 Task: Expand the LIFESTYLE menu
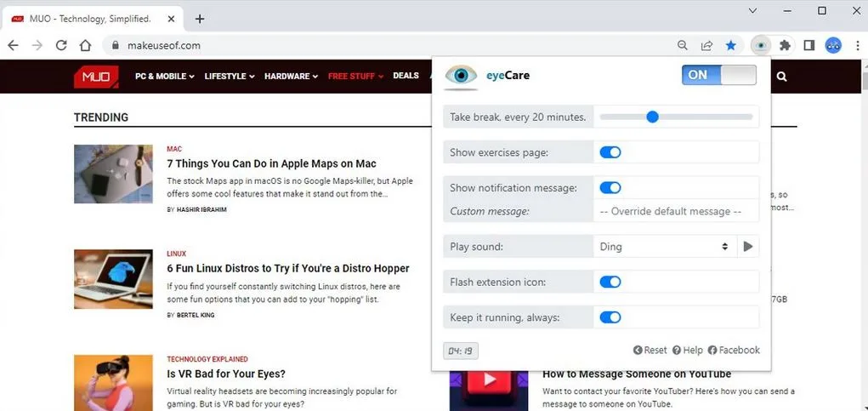230,77
